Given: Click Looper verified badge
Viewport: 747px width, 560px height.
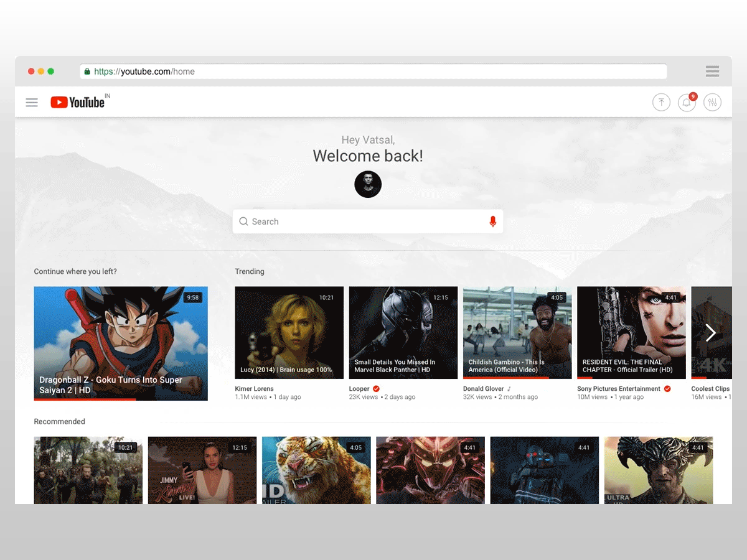Looking at the screenshot, I should [376, 389].
